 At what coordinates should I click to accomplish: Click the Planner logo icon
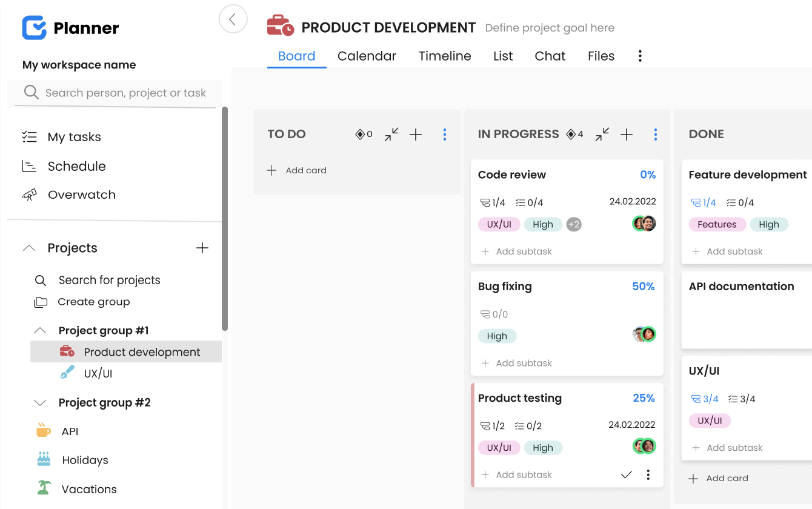point(35,28)
